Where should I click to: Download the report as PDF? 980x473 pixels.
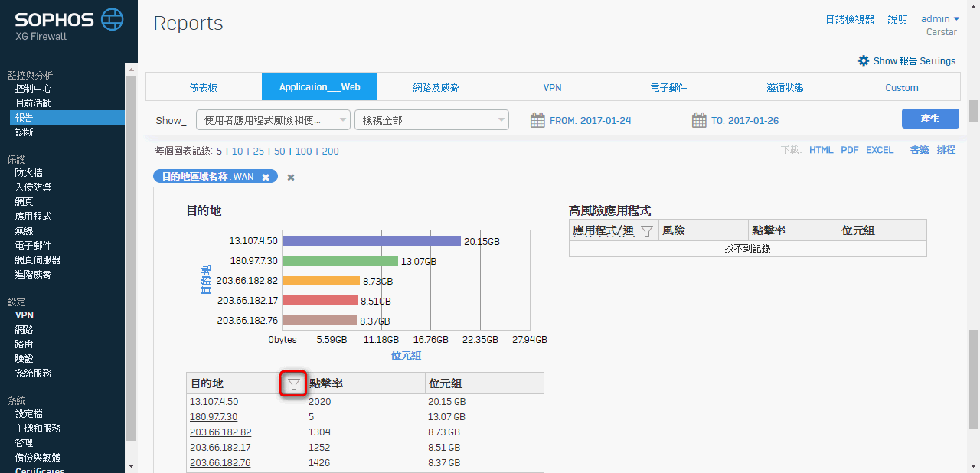pos(849,150)
